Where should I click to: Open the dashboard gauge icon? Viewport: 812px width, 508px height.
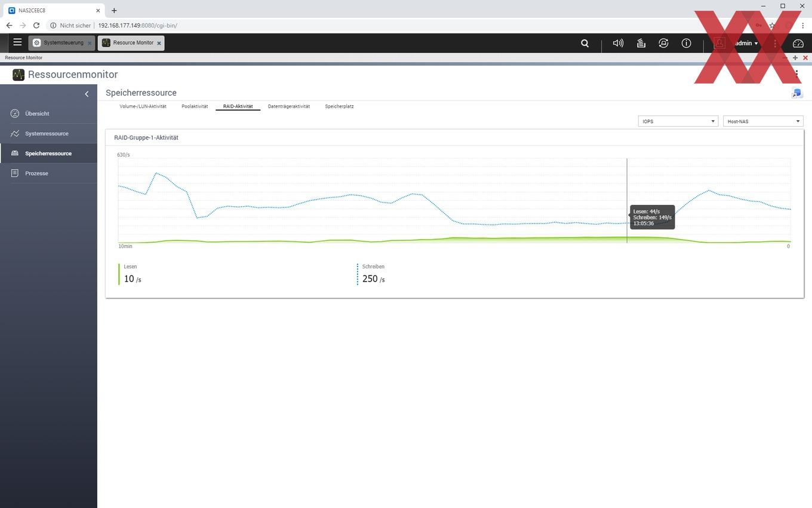tap(798, 43)
